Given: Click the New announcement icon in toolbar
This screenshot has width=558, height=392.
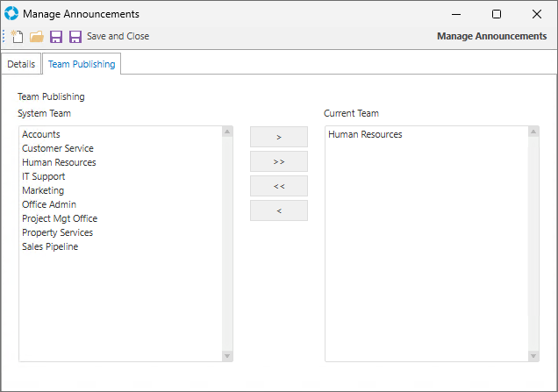Looking at the screenshot, I should (x=18, y=37).
